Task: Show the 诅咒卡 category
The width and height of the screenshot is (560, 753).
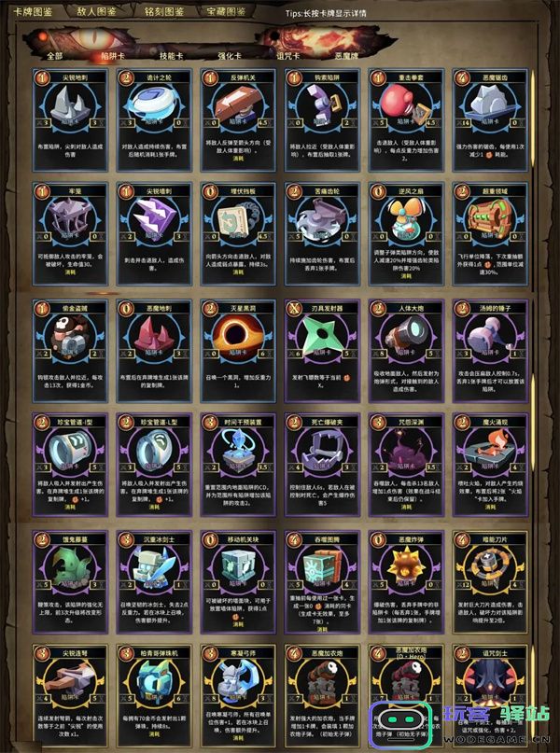Action: coord(288,56)
